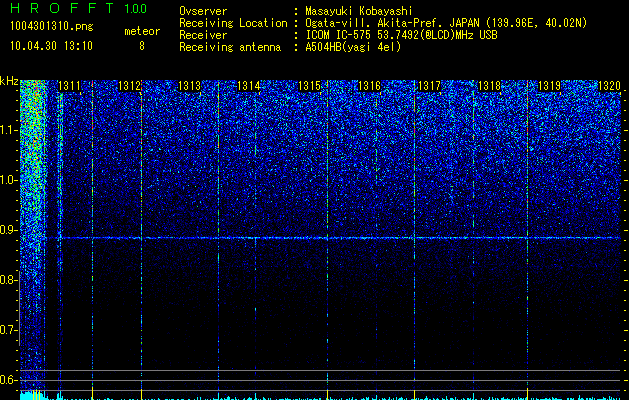The image size is (629, 400).
Task: Click the 1313 time marker
Action: (x=189, y=86)
